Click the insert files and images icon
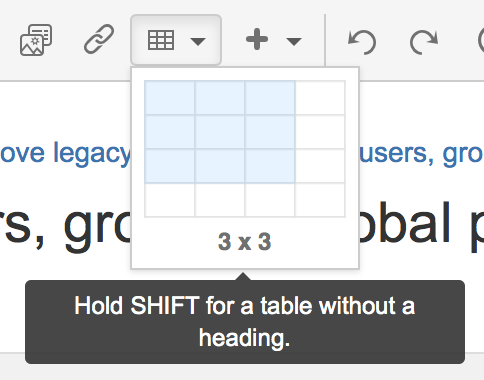Image resolution: width=484 pixels, height=380 pixels. click(x=36, y=40)
